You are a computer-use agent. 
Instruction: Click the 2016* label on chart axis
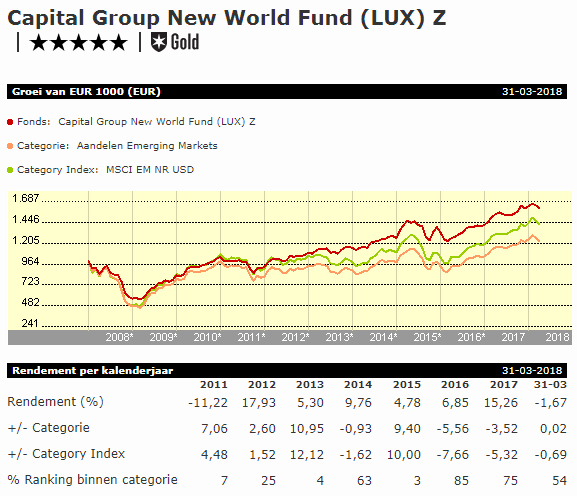(471, 337)
